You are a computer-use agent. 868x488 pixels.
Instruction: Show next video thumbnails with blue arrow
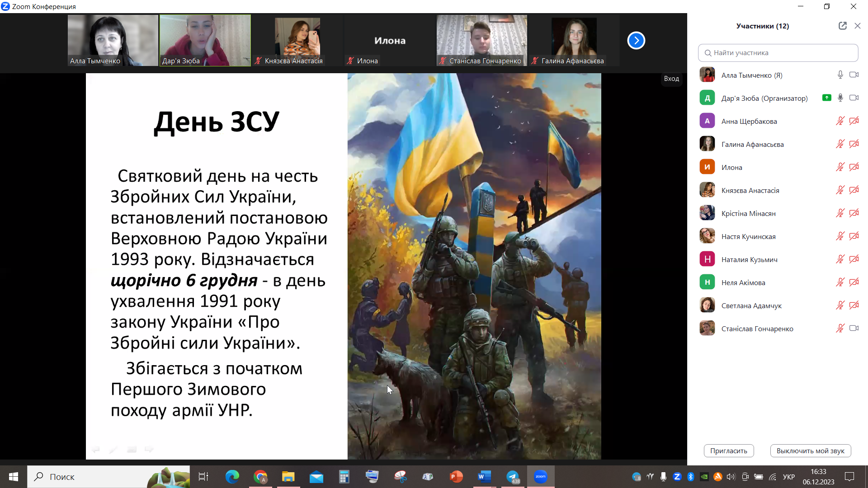pos(636,41)
